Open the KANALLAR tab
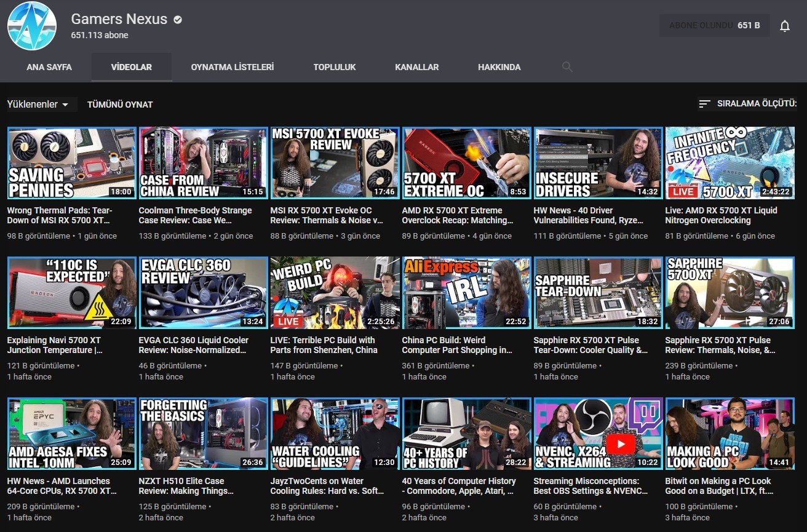807x532 pixels. tap(417, 67)
